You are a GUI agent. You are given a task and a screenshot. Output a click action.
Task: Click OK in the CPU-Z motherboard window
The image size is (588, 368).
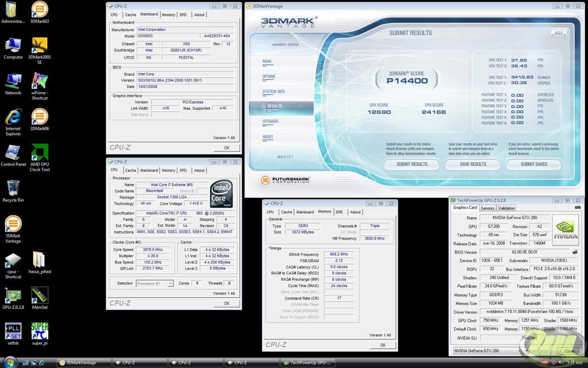226,148
